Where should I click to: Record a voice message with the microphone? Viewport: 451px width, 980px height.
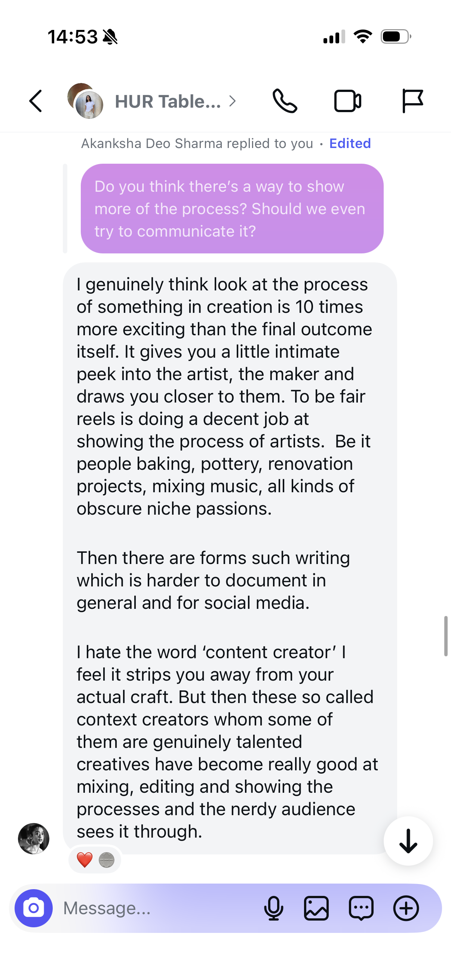click(273, 908)
